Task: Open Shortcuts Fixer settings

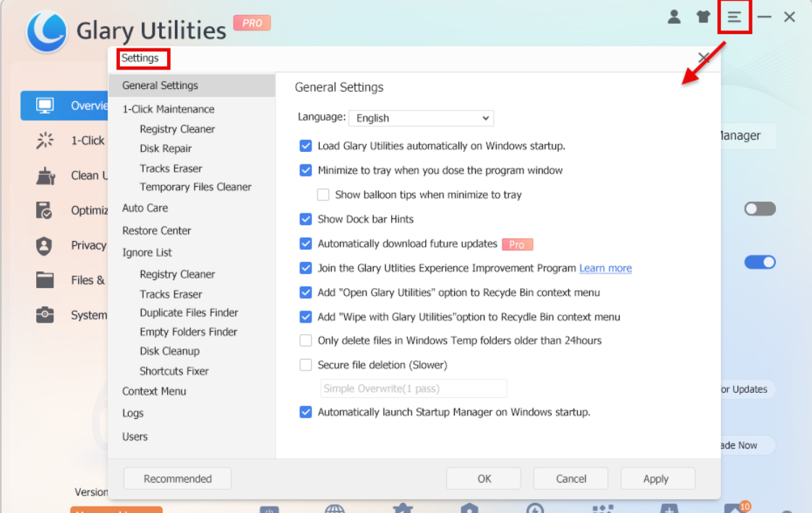Action: [x=174, y=371]
